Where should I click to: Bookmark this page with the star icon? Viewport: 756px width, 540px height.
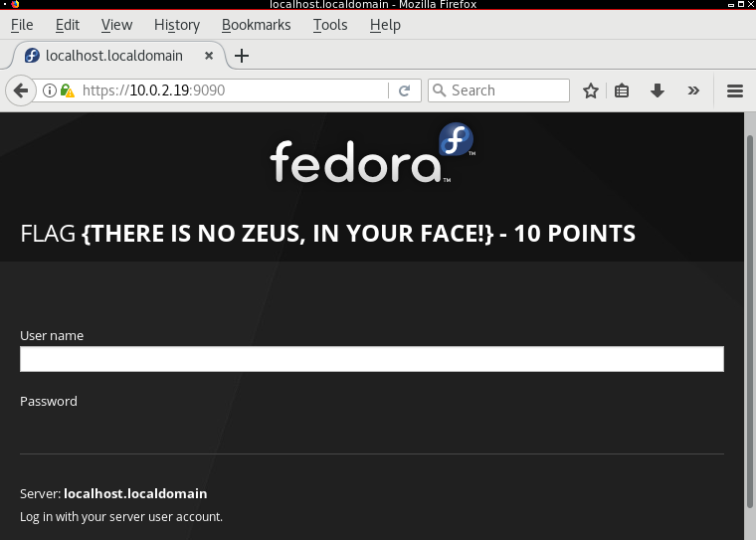591,90
